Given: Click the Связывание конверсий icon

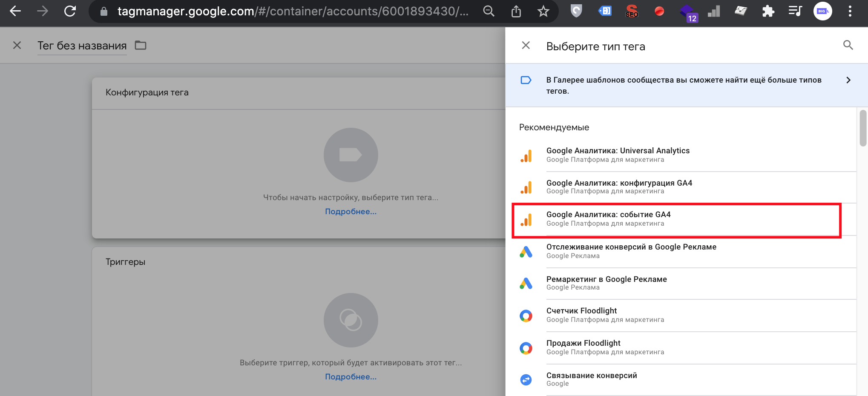Looking at the screenshot, I should 526,379.
